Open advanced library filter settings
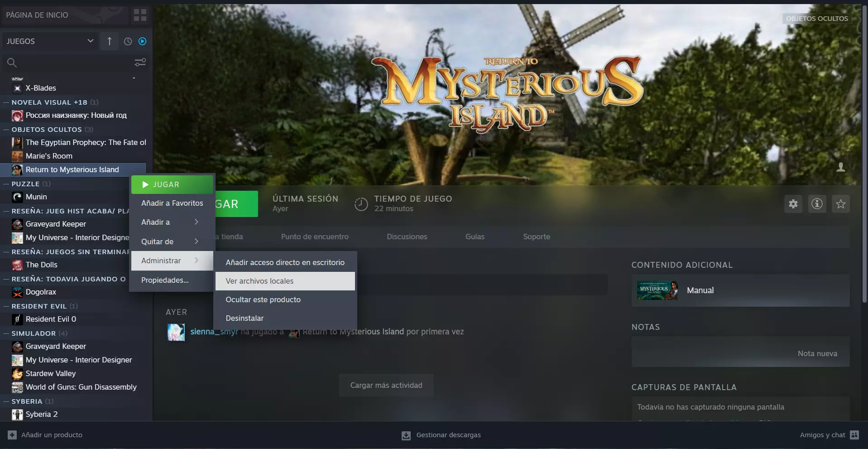 click(140, 62)
